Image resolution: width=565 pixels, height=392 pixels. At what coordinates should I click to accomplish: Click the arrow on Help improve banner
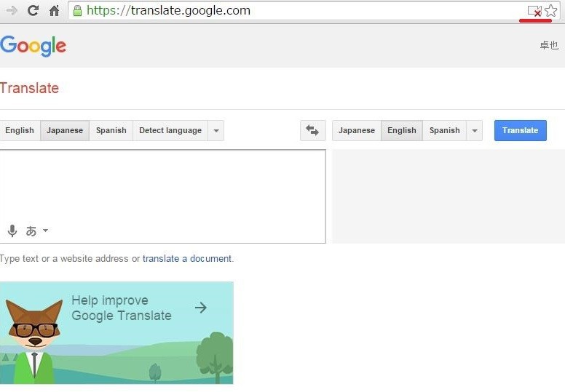(201, 308)
